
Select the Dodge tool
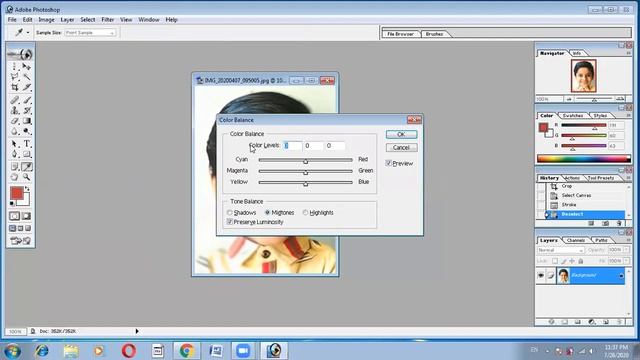tap(27, 131)
